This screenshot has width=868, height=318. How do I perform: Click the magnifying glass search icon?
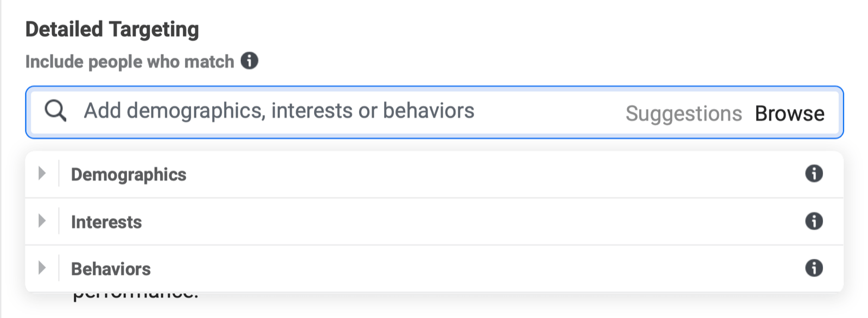click(55, 111)
